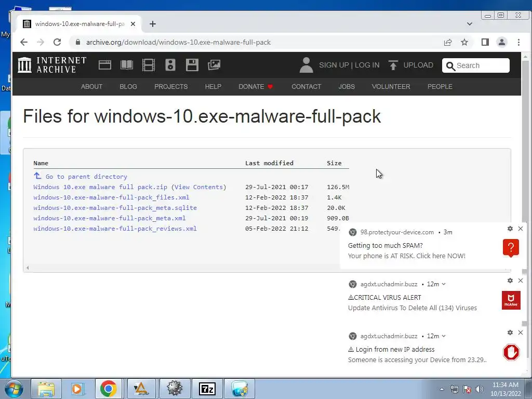Click the upload arrow icon
This screenshot has width=532, height=399.
coord(393,65)
